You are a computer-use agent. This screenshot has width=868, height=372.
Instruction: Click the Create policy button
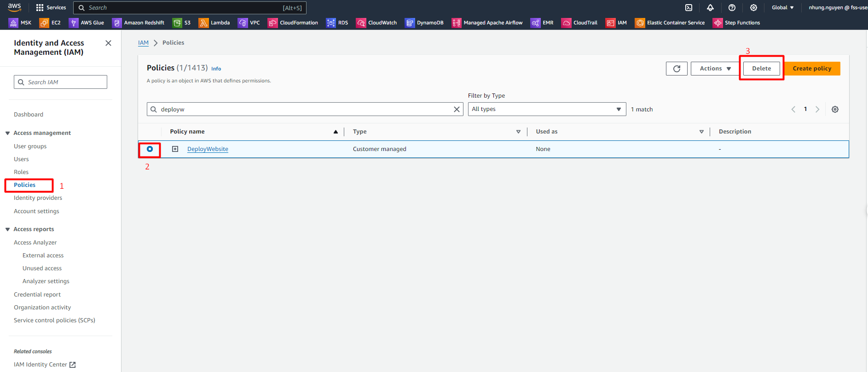coord(812,69)
